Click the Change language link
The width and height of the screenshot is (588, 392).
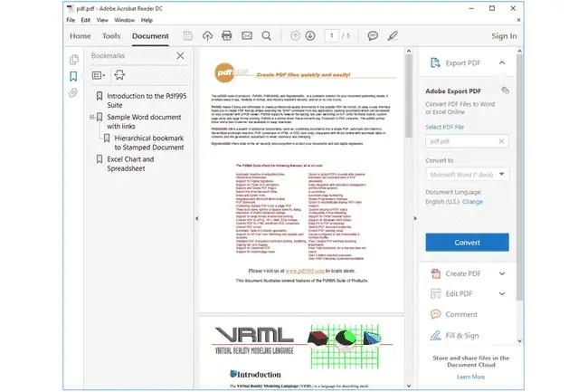[472, 202]
